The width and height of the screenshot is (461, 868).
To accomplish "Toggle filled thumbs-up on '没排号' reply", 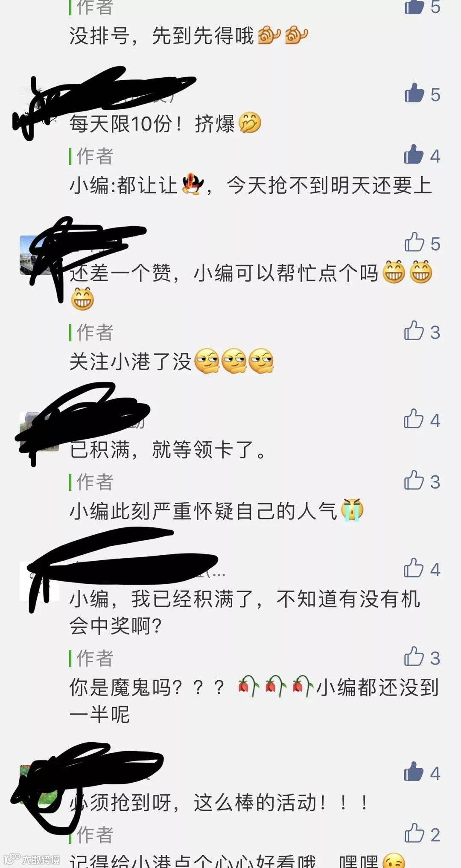I will coord(414,6).
